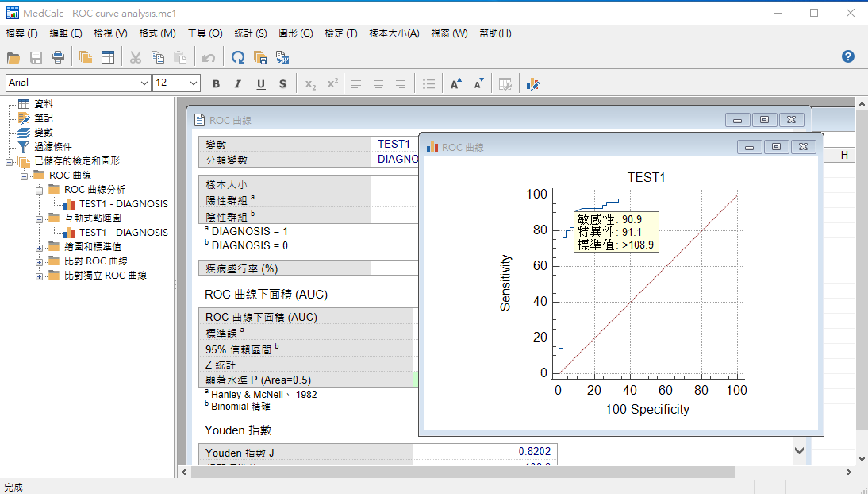Open the 過濾條件 filter item
Screen dimensions: 868x494
pos(52,147)
